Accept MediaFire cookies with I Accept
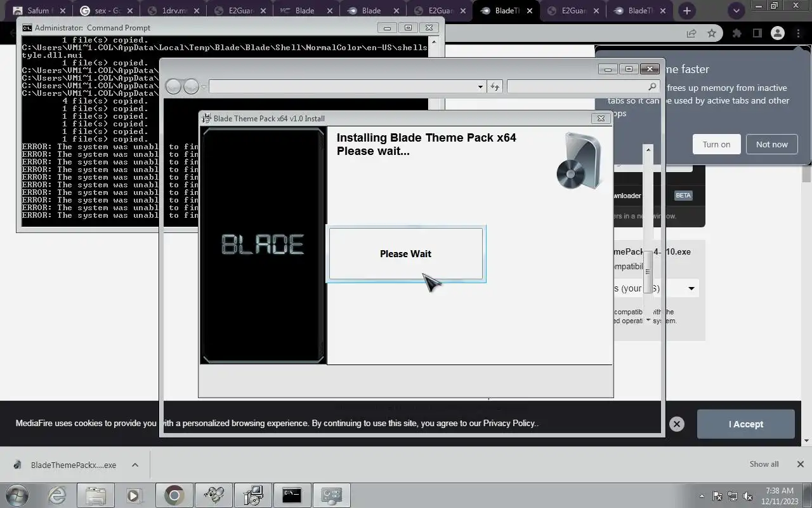The width and height of the screenshot is (812, 508). click(x=746, y=424)
